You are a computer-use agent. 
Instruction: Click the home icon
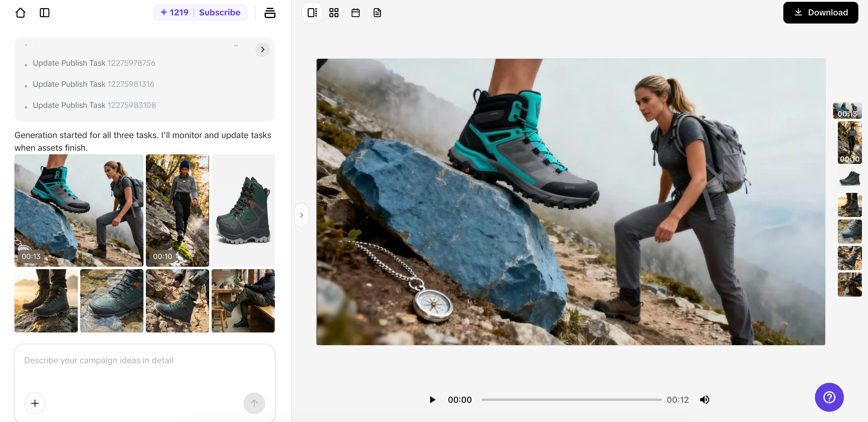[20, 12]
